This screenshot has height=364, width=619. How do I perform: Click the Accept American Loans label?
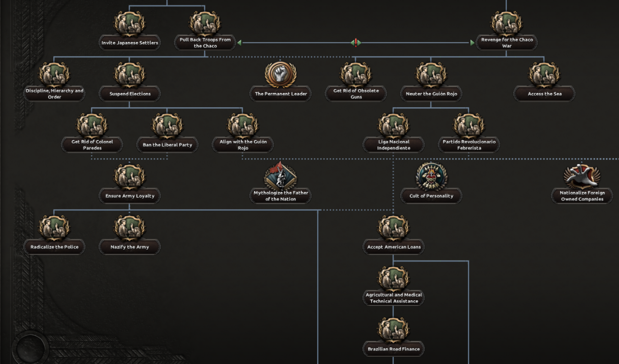click(x=393, y=247)
